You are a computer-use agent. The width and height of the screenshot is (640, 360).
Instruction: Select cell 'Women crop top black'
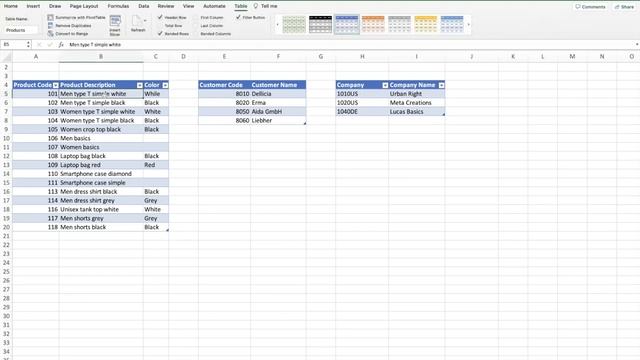click(x=101, y=129)
